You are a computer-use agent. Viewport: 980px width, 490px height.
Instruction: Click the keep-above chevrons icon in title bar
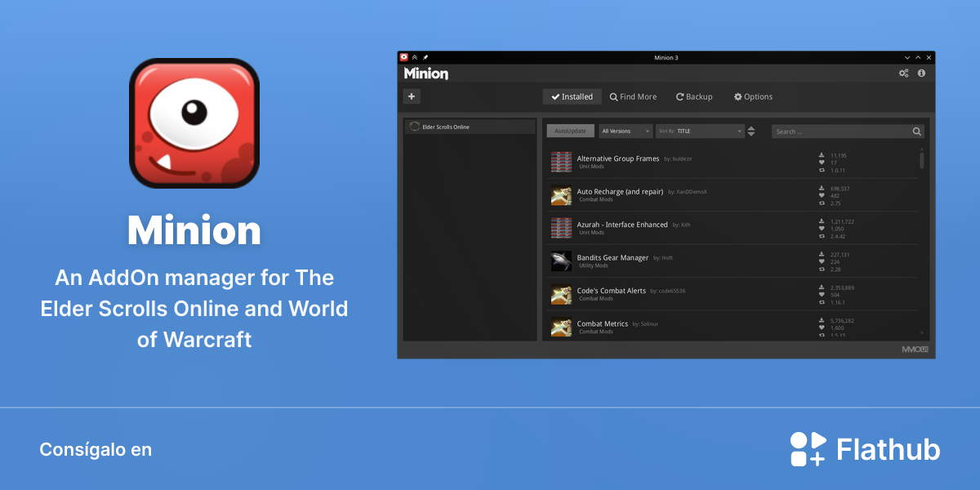tap(415, 57)
